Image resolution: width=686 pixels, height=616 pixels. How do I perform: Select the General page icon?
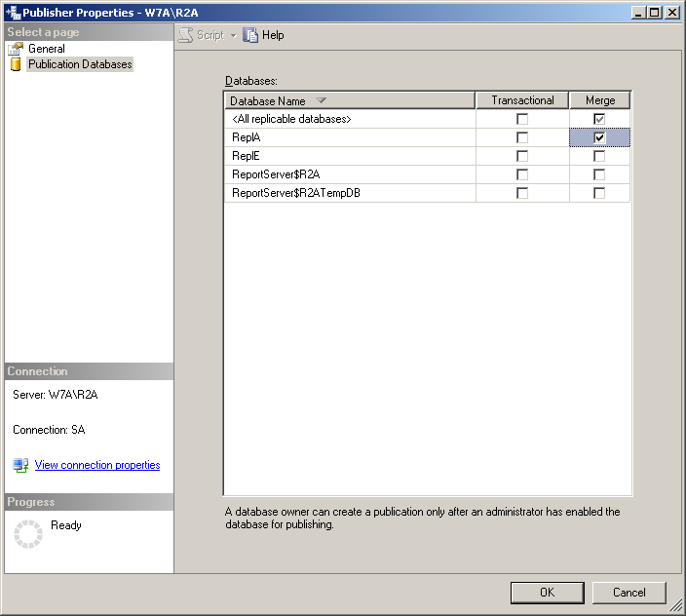point(16,49)
